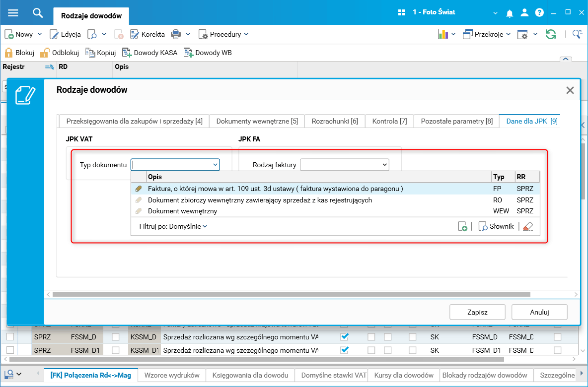This screenshot has height=387, width=588.
Task: Click the Blokuj lock button
Action: [x=19, y=53]
